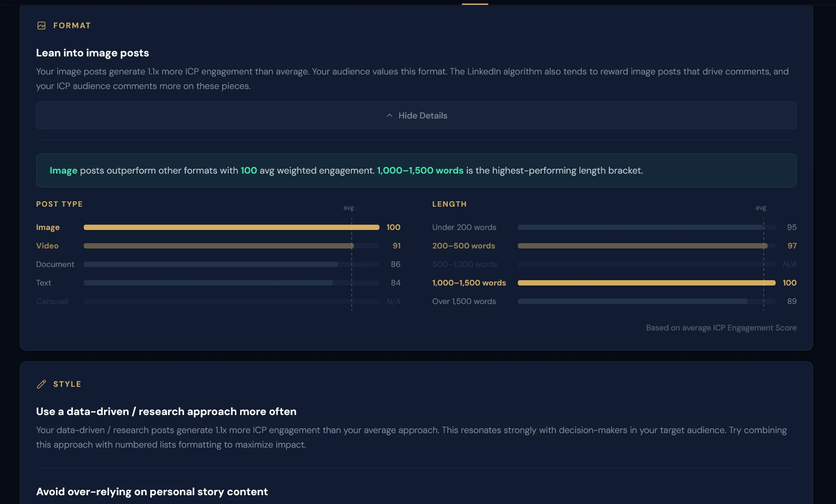Select the pencil icon next to STYLE
This screenshot has height=504, width=836.
[41, 384]
